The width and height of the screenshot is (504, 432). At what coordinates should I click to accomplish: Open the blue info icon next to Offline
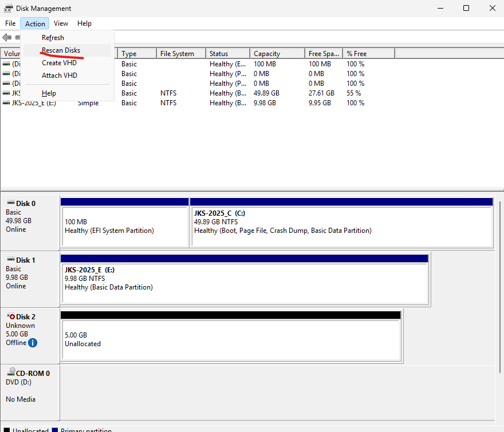coord(33,343)
